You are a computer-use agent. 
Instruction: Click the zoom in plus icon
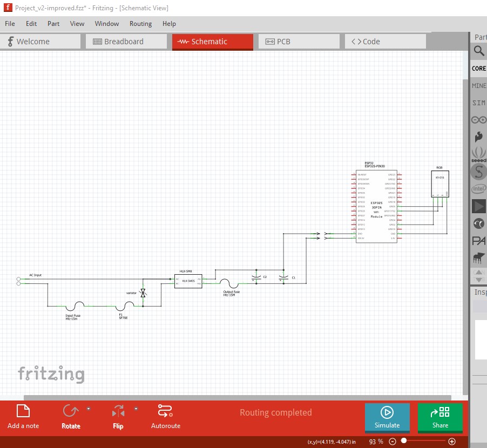[x=452, y=442]
